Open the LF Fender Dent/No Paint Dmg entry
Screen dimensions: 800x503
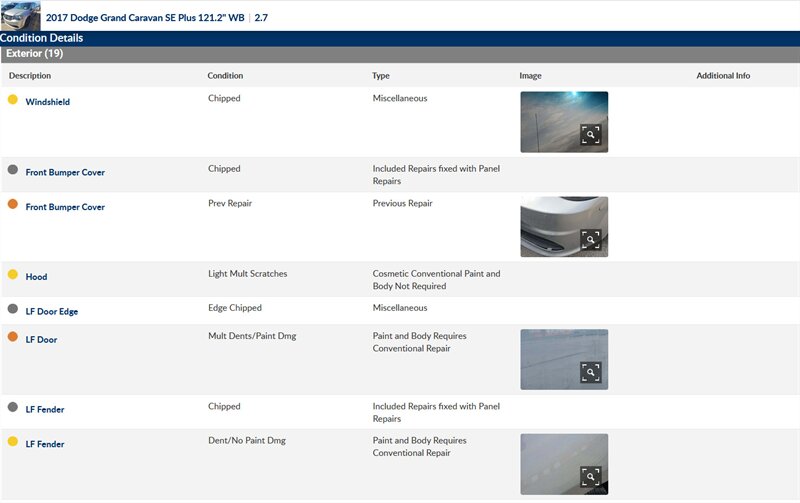click(45, 444)
